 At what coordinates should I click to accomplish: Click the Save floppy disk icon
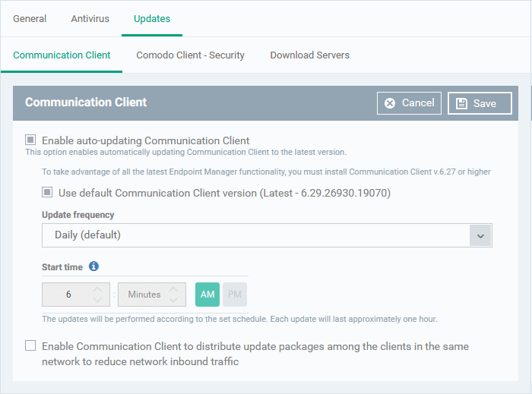[461, 103]
